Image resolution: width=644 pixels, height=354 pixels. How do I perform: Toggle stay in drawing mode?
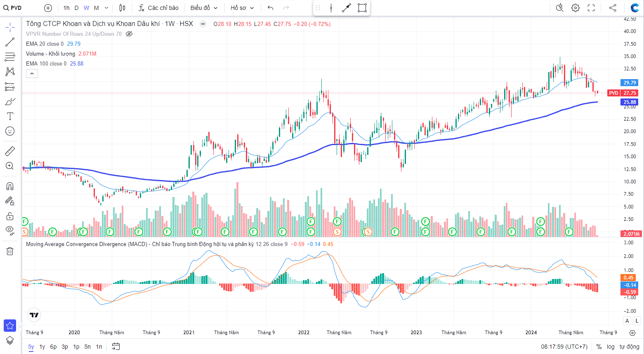click(x=10, y=201)
